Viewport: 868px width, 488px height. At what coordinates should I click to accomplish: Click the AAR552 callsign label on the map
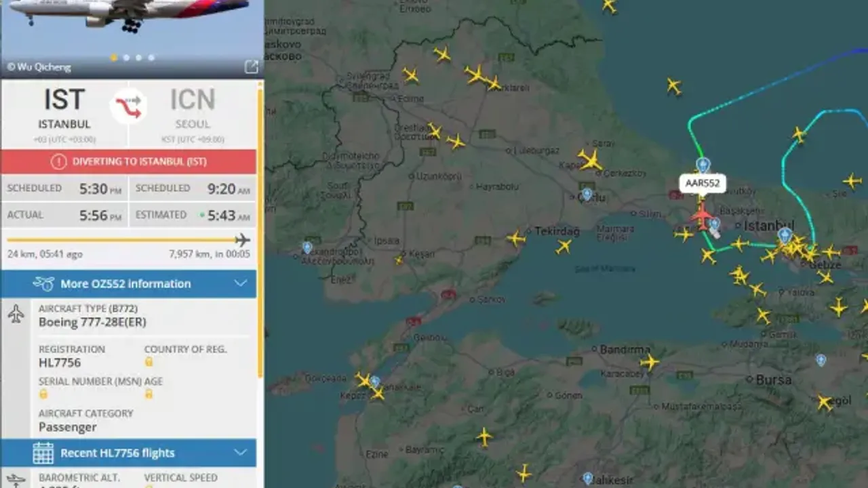click(x=703, y=184)
